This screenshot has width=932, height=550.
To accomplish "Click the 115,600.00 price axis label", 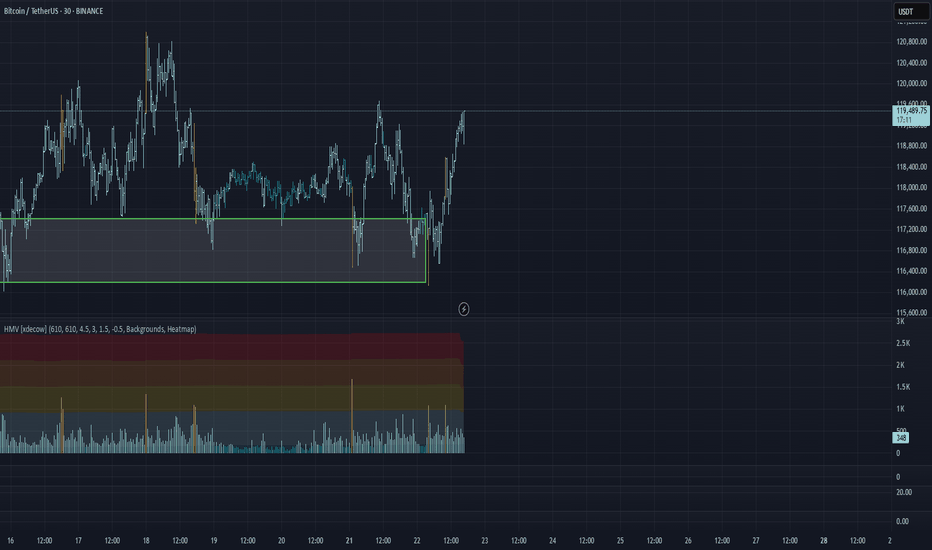I will [x=912, y=312].
